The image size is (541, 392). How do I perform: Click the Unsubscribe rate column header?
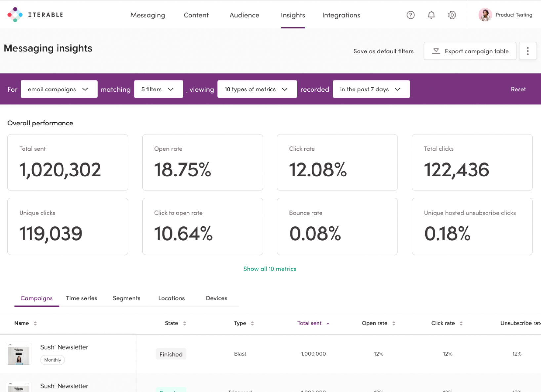(520, 323)
